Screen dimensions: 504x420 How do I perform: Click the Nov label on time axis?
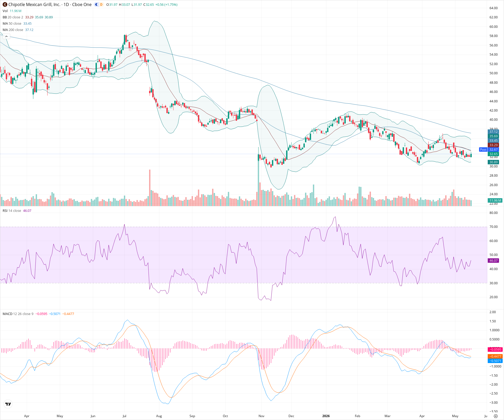[261, 416]
